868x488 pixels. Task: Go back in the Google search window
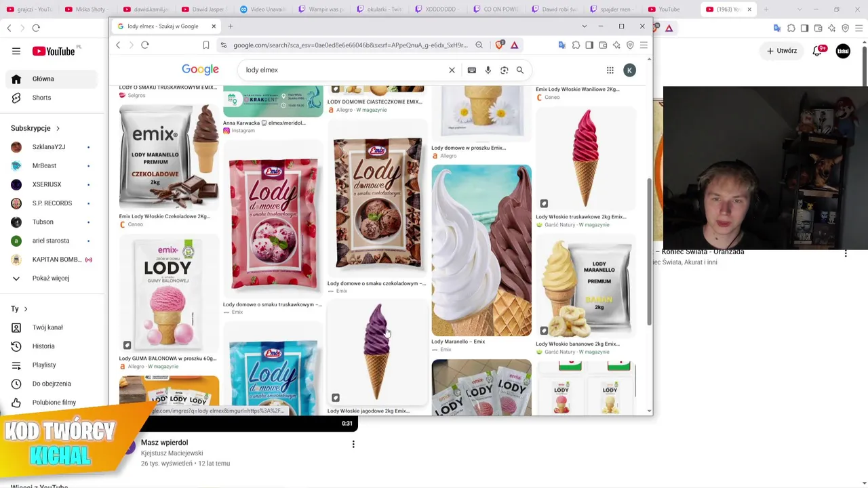[118, 45]
